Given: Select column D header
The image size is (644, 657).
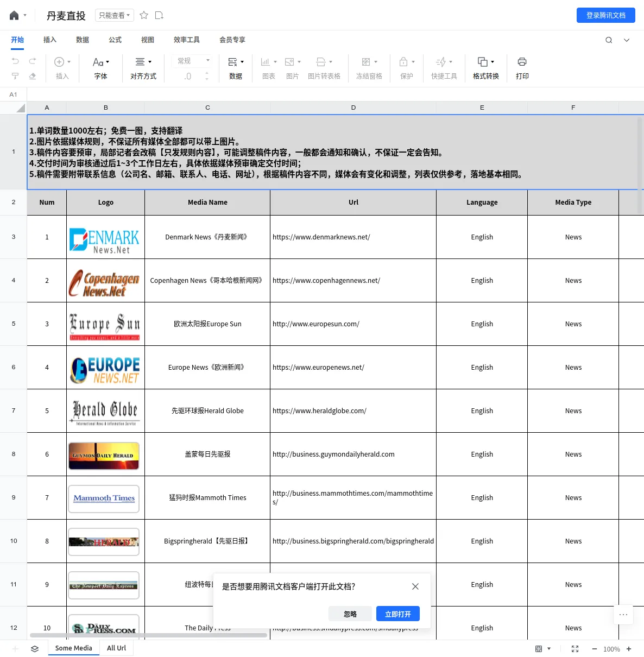Looking at the screenshot, I should (353, 108).
